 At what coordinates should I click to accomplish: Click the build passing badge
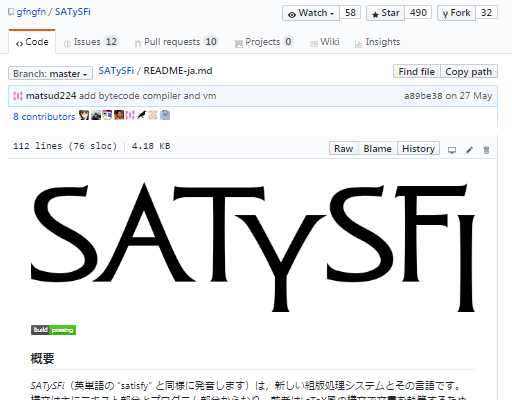pyautogui.click(x=53, y=330)
